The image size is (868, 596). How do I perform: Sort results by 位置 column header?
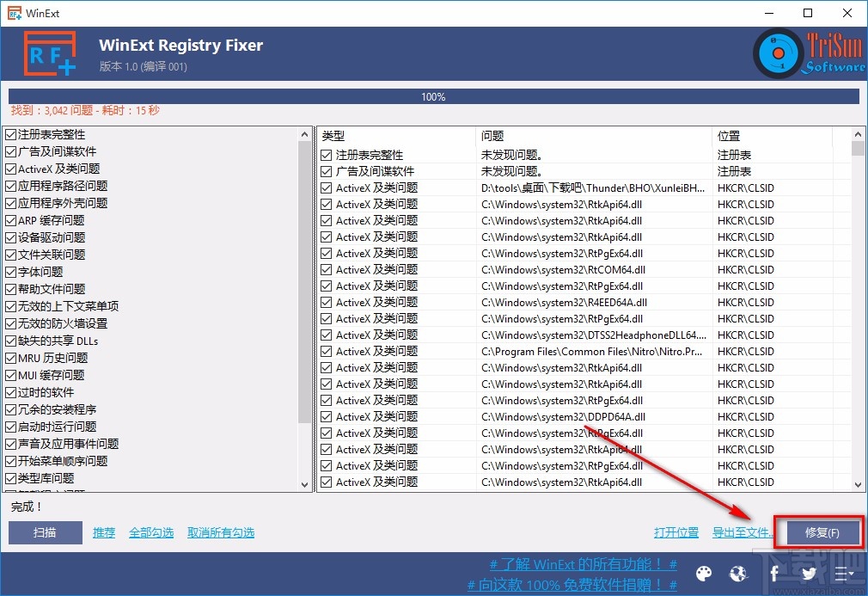coord(772,136)
